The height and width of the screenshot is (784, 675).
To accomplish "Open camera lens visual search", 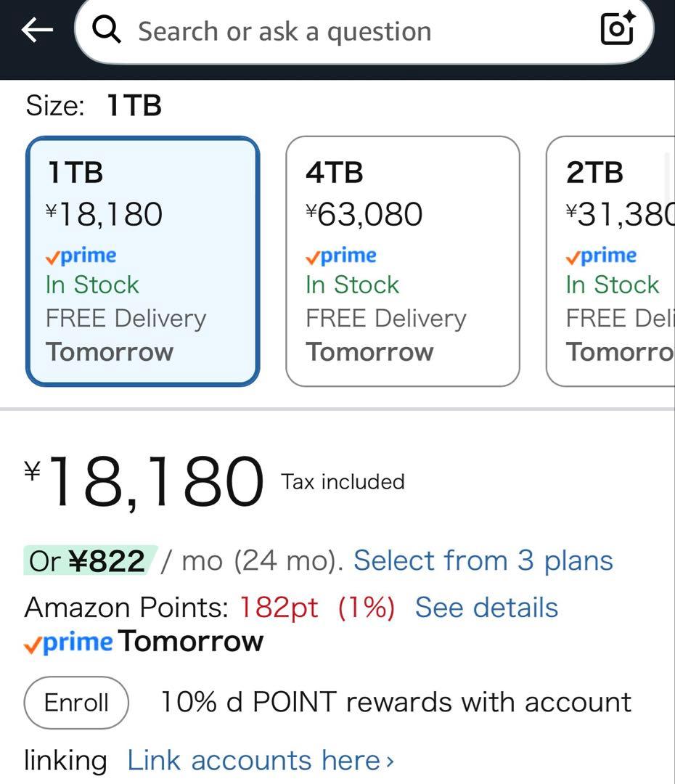I will coord(618,30).
